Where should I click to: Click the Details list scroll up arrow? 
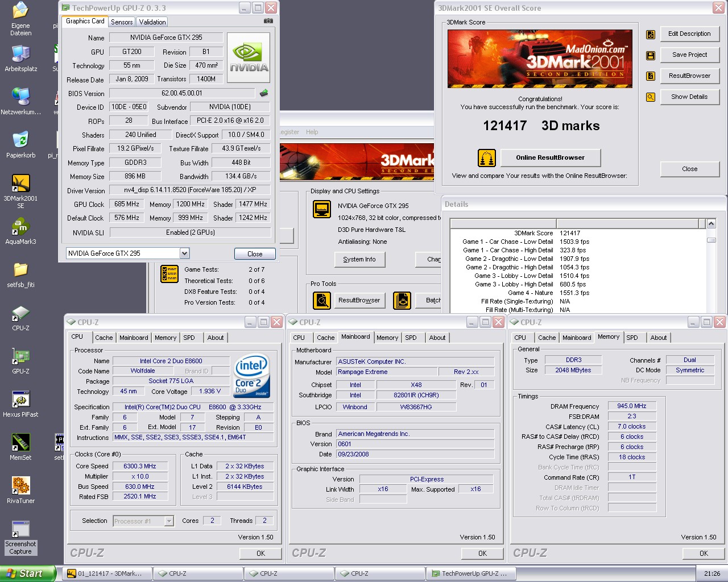click(x=711, y=224)
